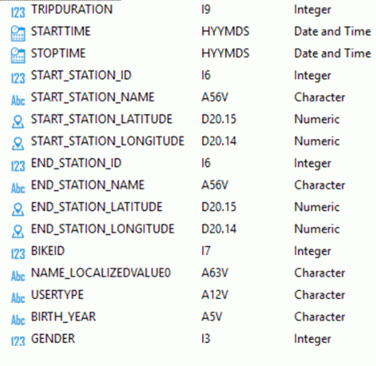Select the NAME_LOCALIZEDVALUE0 field
This screenshot has width=376, height=366.
(x=191, y=273)
